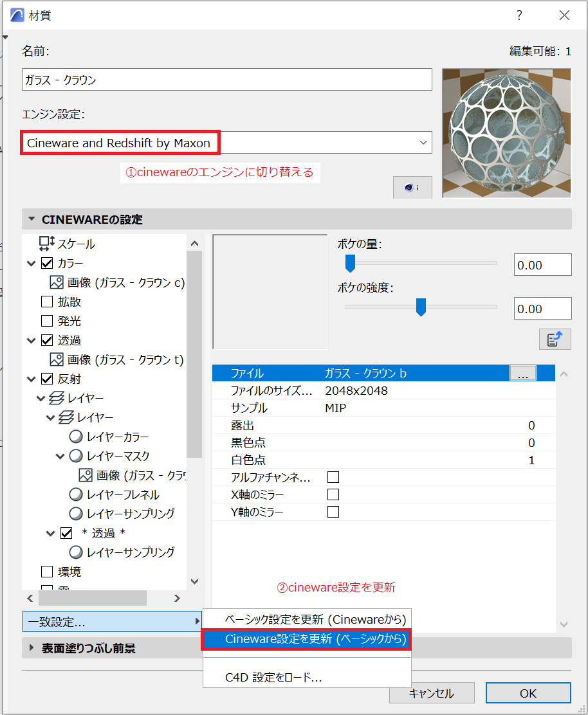
Task: Expand the 表面塗りつぶし前景 section
Action: [32, 648]
